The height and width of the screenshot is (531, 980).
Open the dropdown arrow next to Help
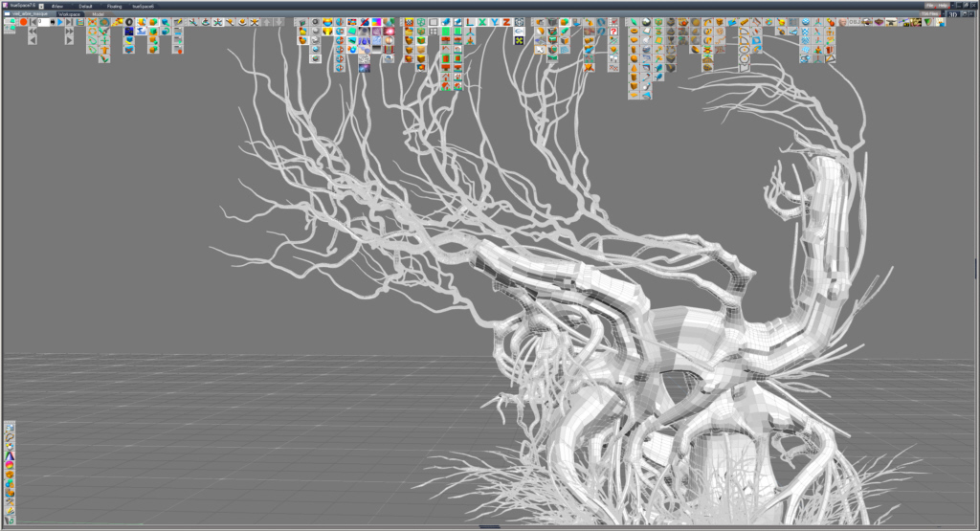952,6
